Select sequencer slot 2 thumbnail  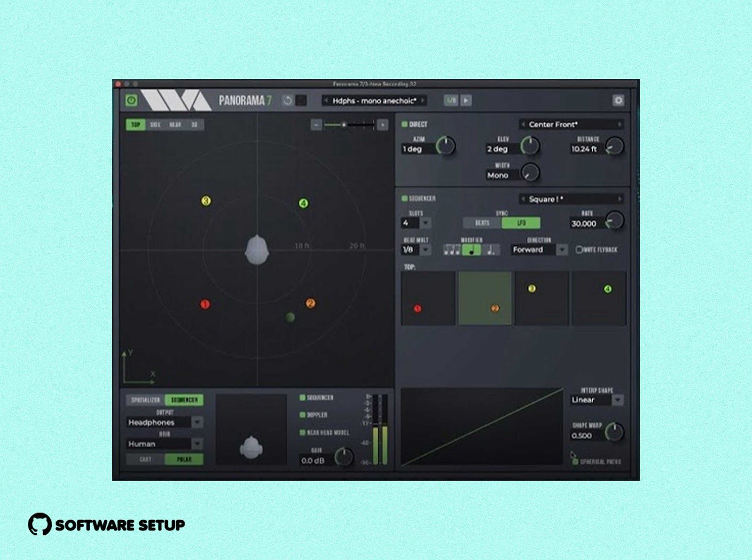[485, 298]
